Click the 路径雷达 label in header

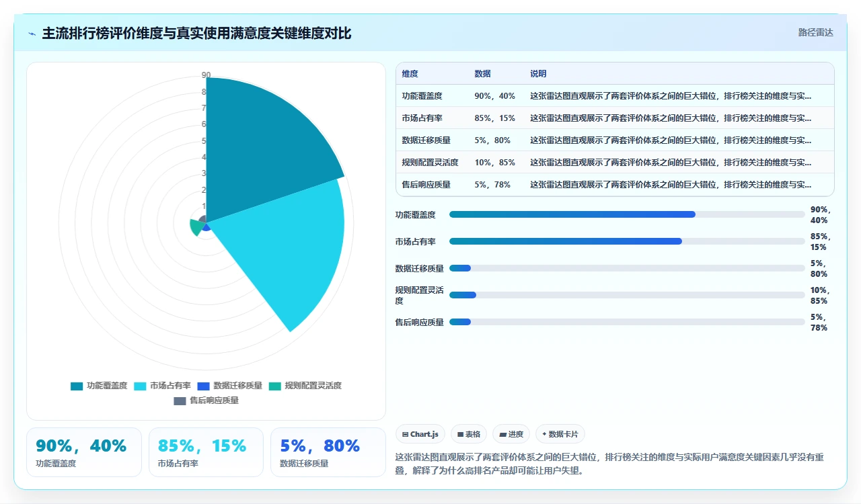(x=815, y=32)
